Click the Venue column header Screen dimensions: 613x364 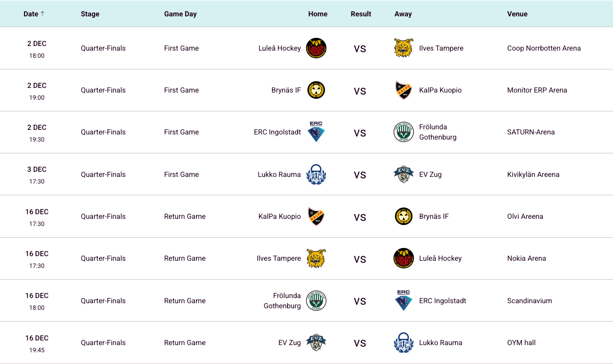[x=517, y=14]
